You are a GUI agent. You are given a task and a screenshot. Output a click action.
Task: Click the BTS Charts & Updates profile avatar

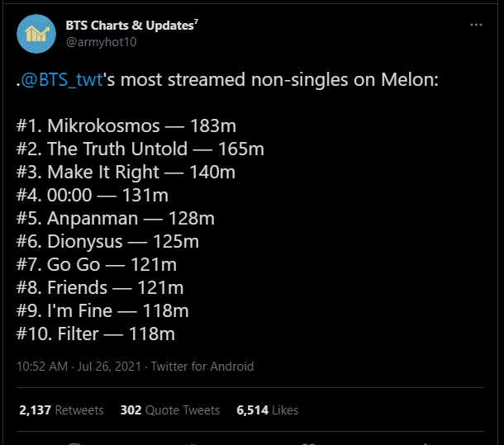tap(36, 34)
